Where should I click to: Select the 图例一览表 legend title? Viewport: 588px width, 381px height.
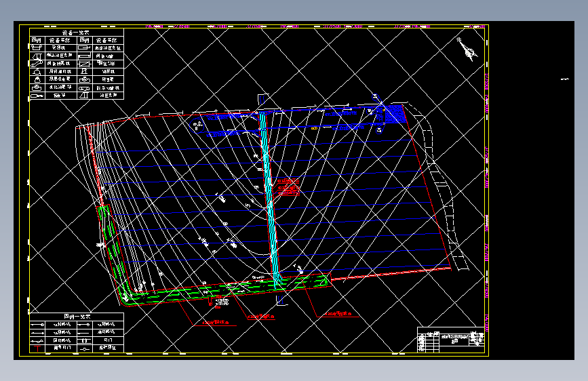[77, 317]
